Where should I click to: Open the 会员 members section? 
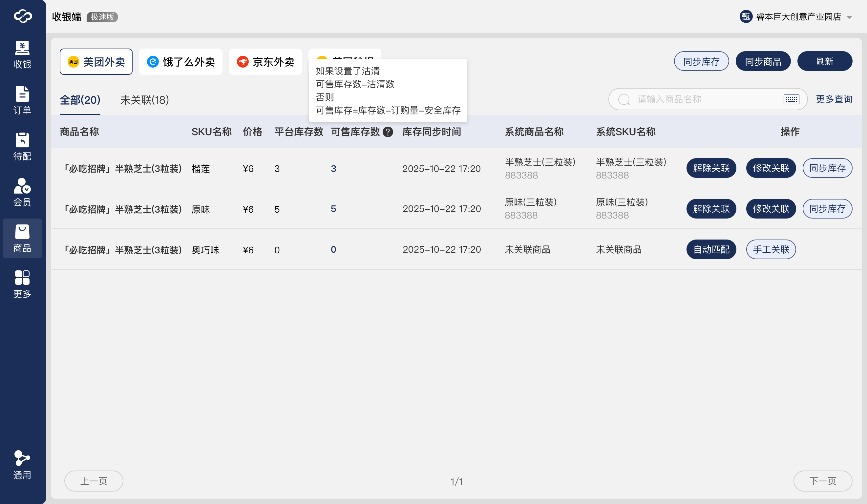[x=22, y=192]
